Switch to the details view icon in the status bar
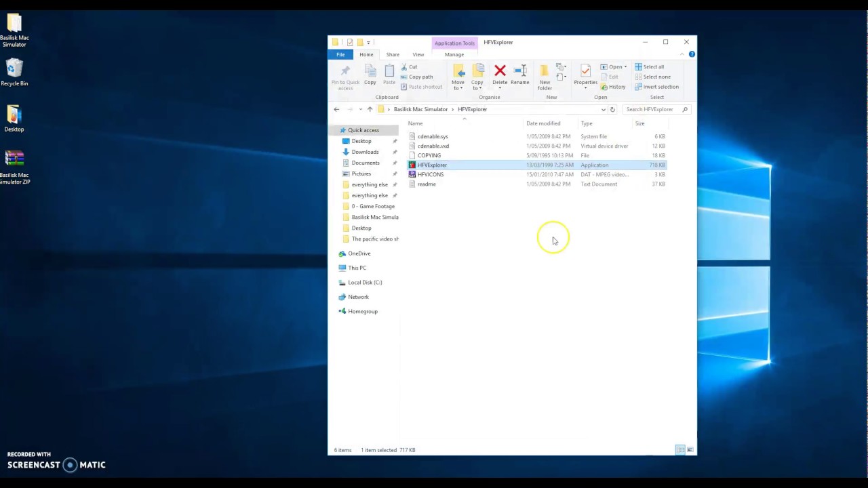This screenshot has width=868, height=488. pyautogui.click(x=680, y=450)
